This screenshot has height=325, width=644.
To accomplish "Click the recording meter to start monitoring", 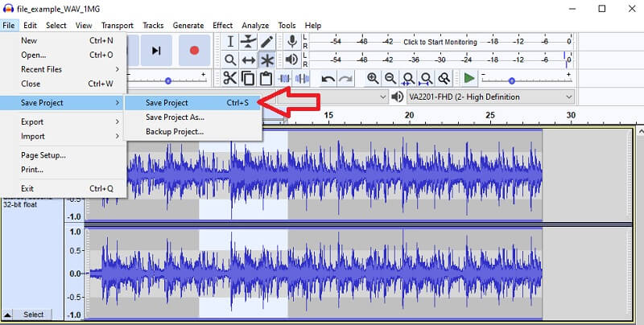I will click(x=440, y=42).
